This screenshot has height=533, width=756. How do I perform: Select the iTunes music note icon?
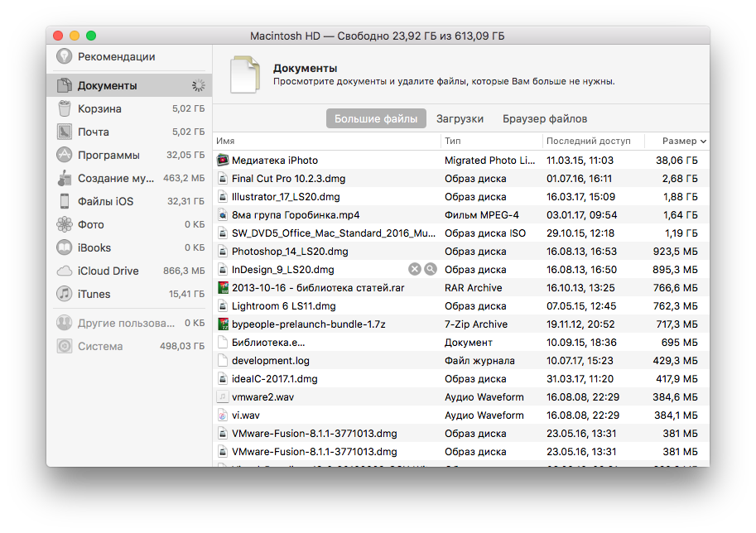click(65, 295)
